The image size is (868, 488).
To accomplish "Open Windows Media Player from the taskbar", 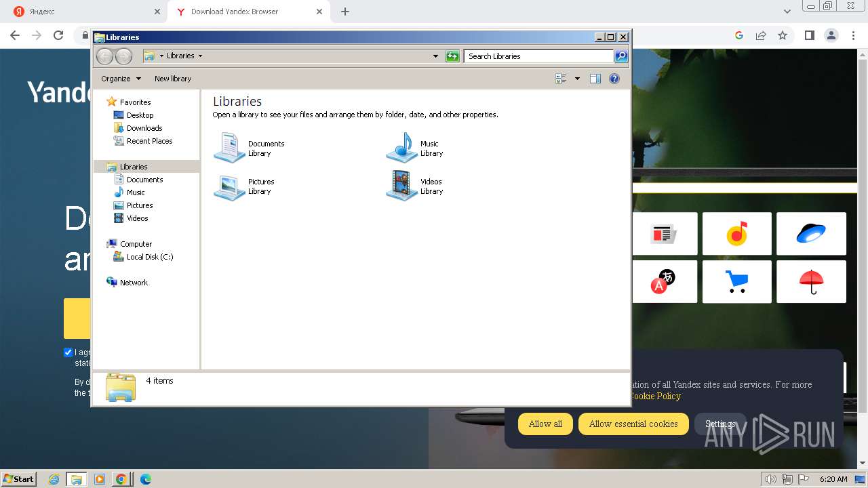I will [100, 479].
